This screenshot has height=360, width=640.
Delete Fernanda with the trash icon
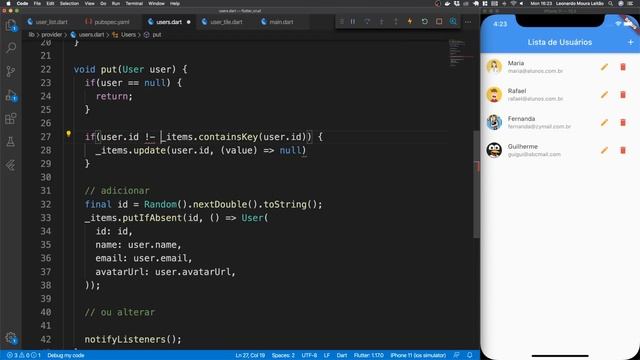pyautogui.click(x=623, y=122)
